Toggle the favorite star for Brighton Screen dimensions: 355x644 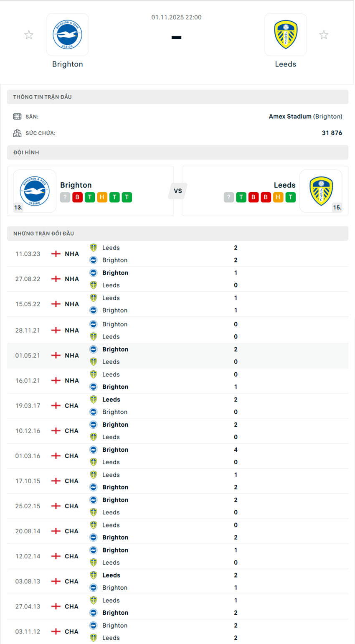tap(28, 35)
